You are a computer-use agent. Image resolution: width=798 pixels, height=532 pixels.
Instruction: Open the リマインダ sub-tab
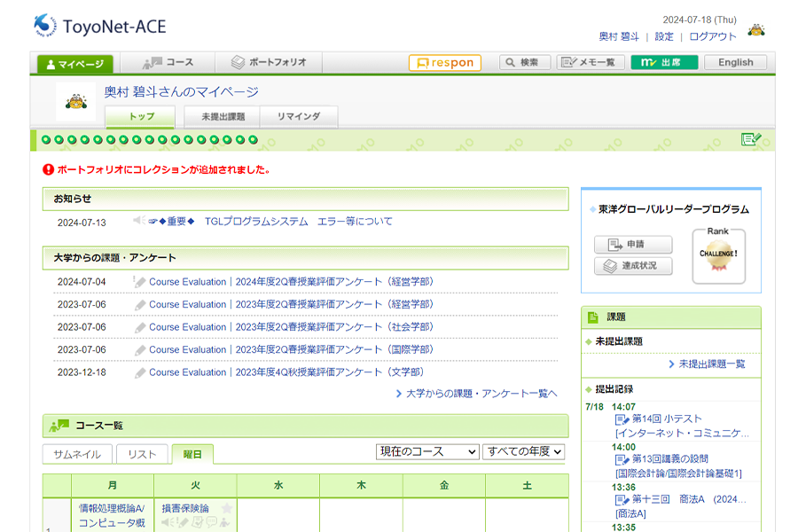click(299, 116)
